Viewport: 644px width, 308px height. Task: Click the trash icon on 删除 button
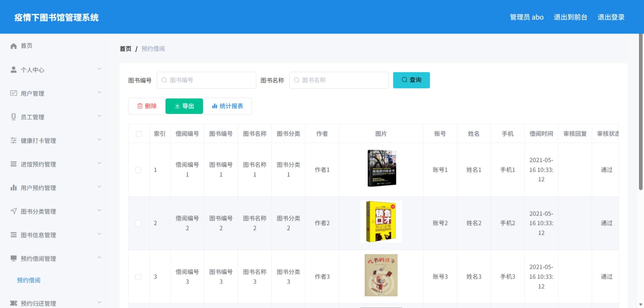[140, 106]
